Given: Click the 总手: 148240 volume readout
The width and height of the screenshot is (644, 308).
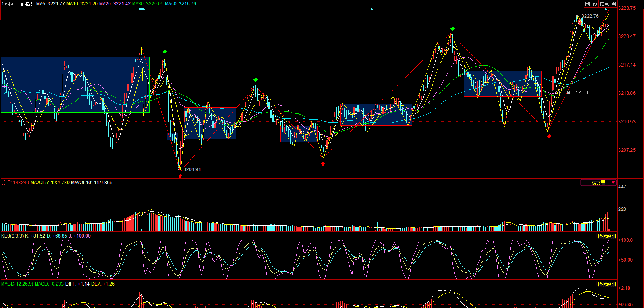Looking at the screenshot, I should (15, 183).
